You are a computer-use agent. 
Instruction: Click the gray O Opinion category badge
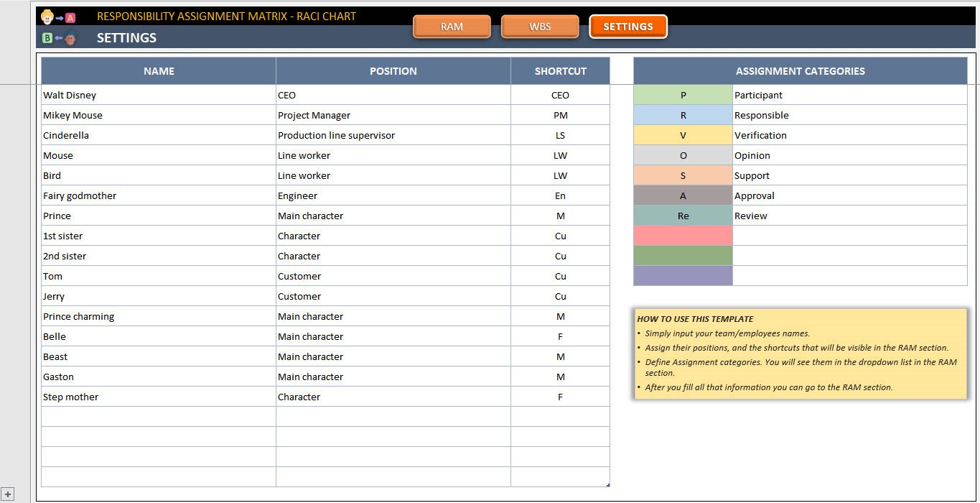(682, 155)
